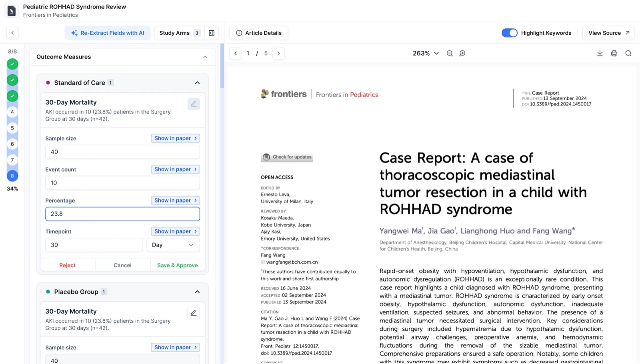
Task: Collapse the Placebo Group section
Action: tap(197, 292)
